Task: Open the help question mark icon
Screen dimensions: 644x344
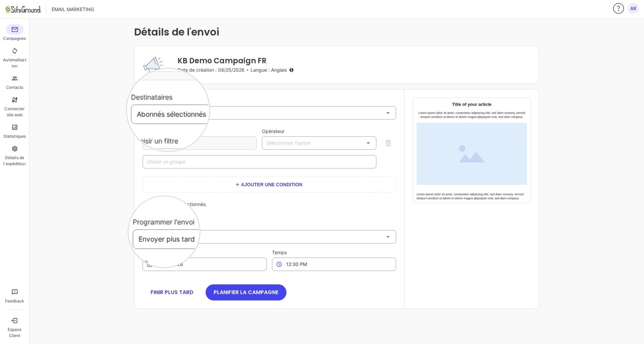Action: point(618,9)
